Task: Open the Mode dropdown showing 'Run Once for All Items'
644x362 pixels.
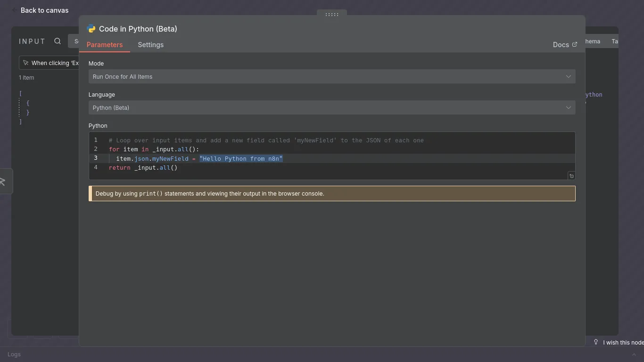Action: 331,76
